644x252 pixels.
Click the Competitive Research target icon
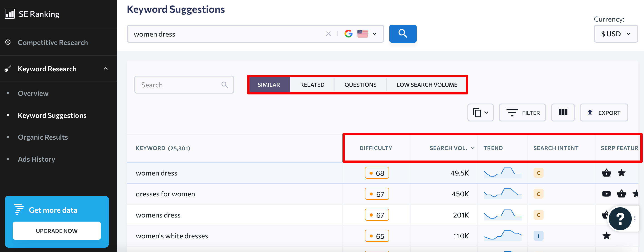(8, 42)
